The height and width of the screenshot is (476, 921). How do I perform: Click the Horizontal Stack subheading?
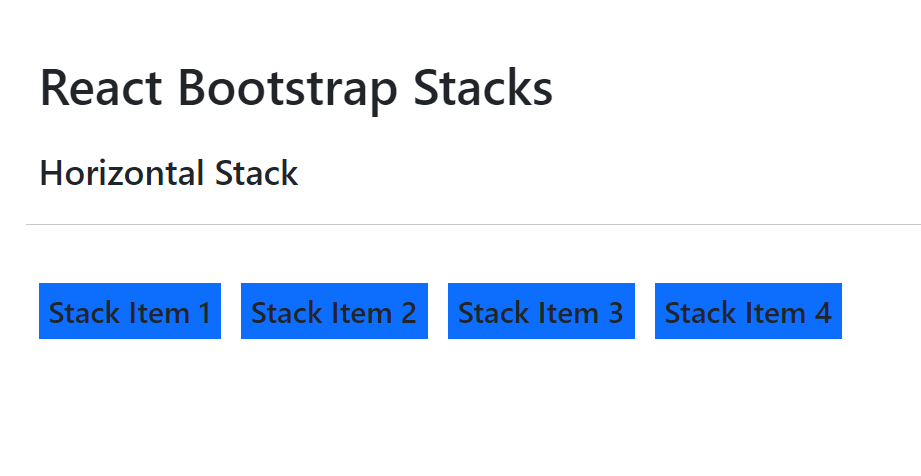(x=168, y=173)
